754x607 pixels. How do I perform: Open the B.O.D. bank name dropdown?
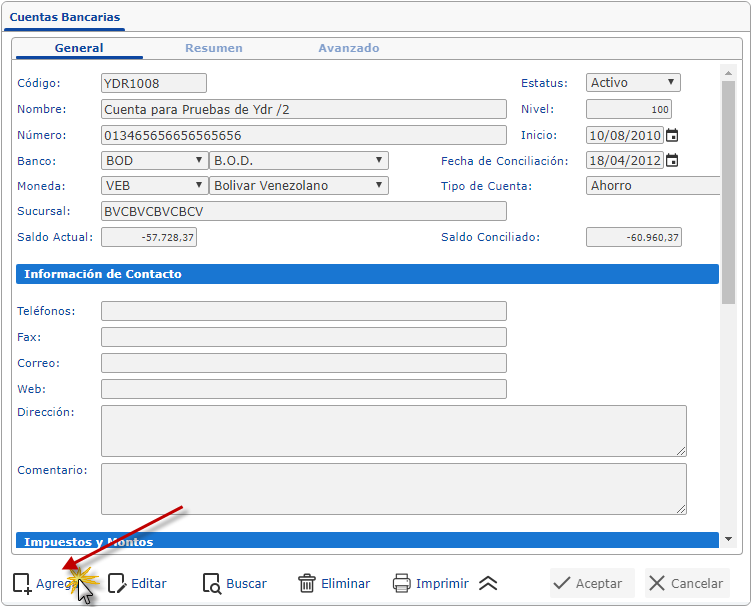tap(299, 160)
